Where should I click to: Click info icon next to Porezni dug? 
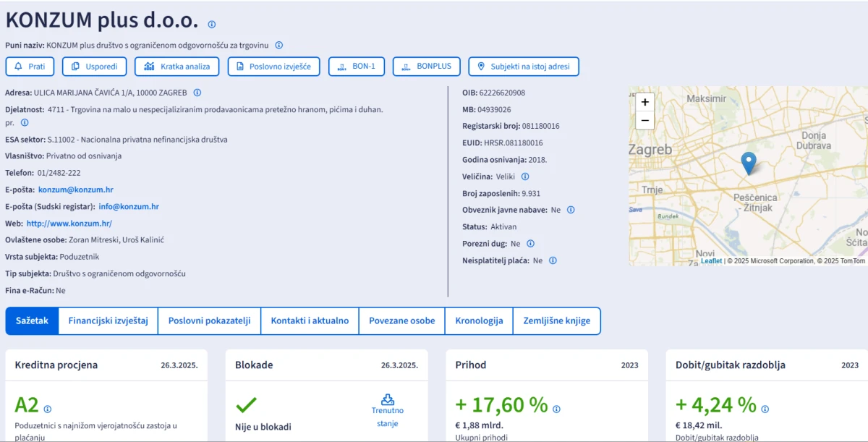530,244
